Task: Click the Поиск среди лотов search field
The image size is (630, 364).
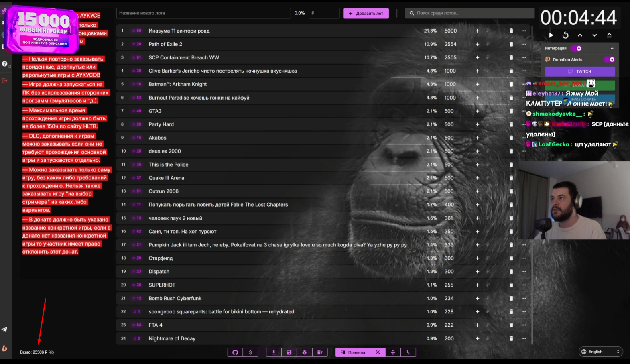Action: coord(470,13)
